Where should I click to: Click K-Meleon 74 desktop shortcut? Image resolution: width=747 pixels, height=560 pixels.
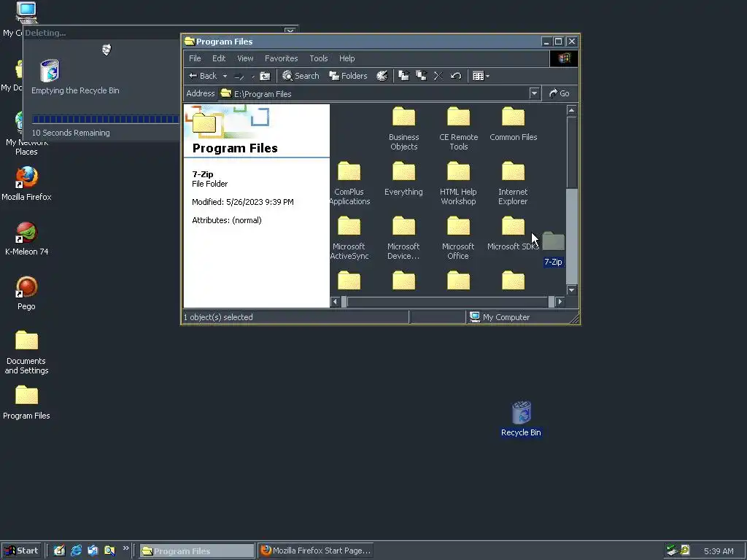(26, 238)
